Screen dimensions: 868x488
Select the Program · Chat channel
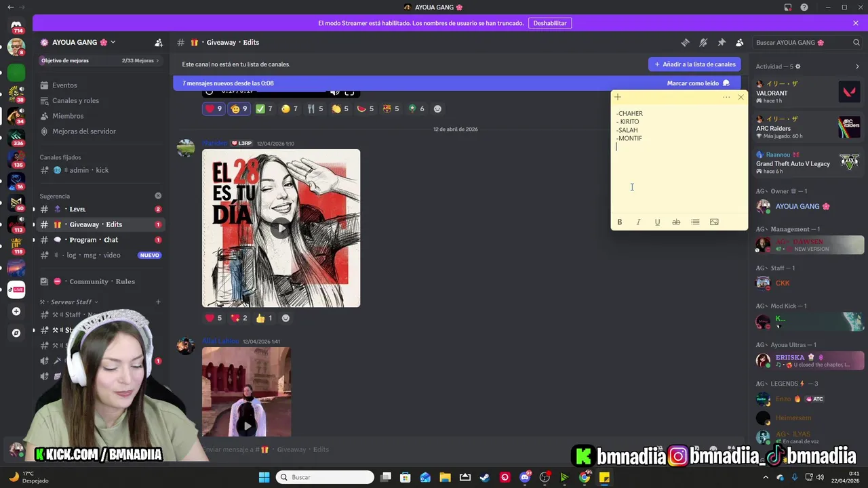(100, 240)
